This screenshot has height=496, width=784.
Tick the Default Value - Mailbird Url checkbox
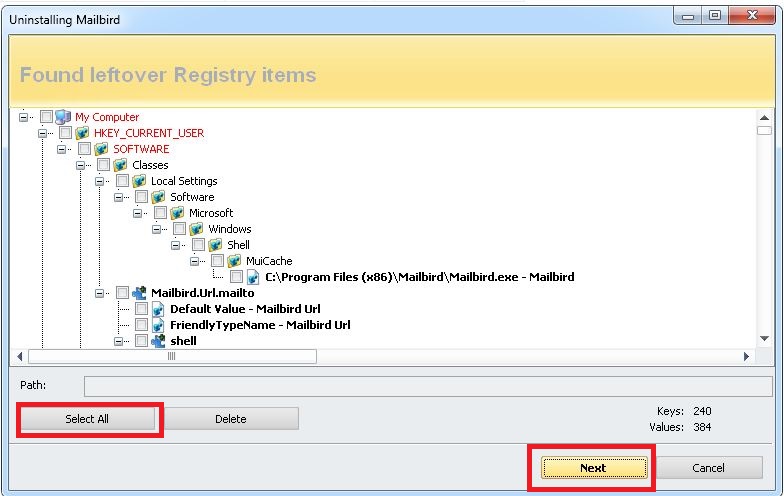[x=141, y=308]
